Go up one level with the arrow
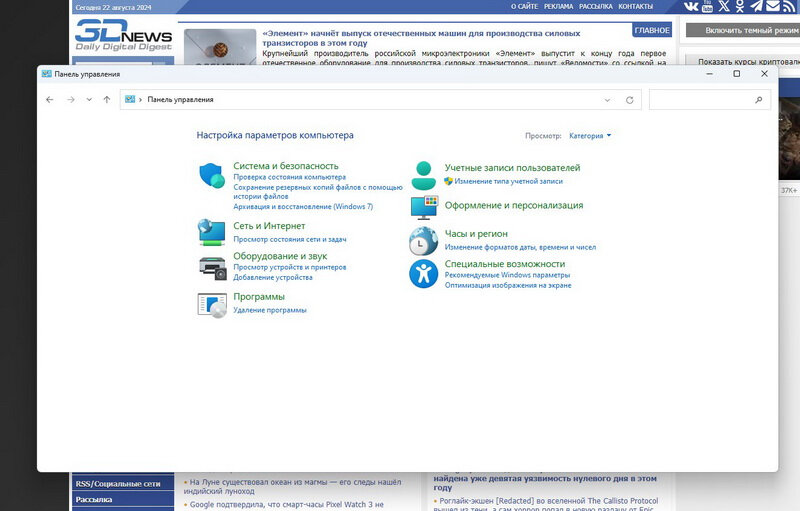Screen dimensions: 800x511 (107, 99)
